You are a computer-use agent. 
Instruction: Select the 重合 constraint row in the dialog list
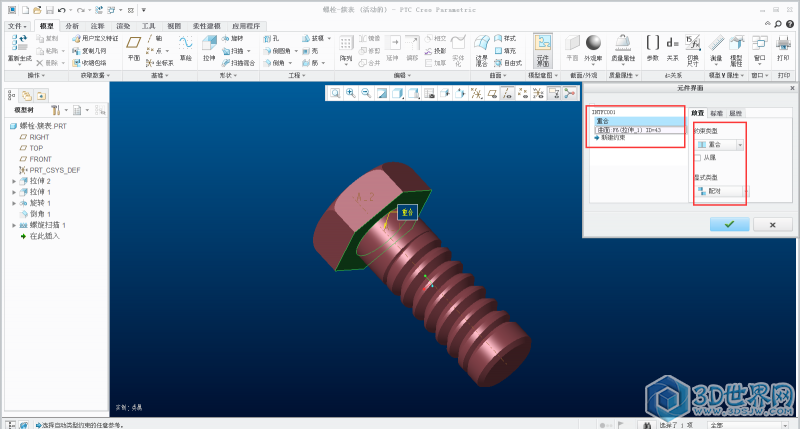point(639,121)
